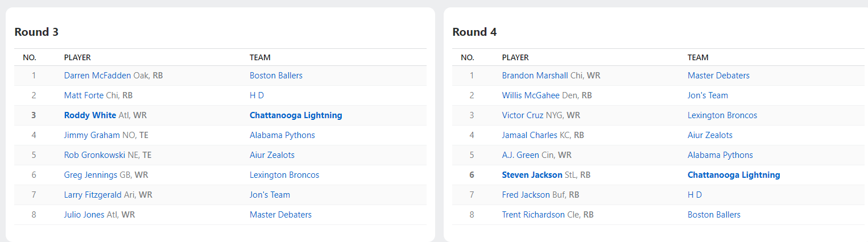Select Jimmy Graham in Round 3
This screenshot has height=242, width=868.
(92, 135)
